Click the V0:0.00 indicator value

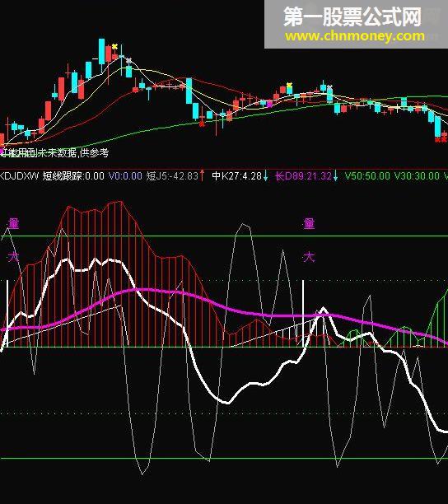pyautogui.click(x=125, y=176)
